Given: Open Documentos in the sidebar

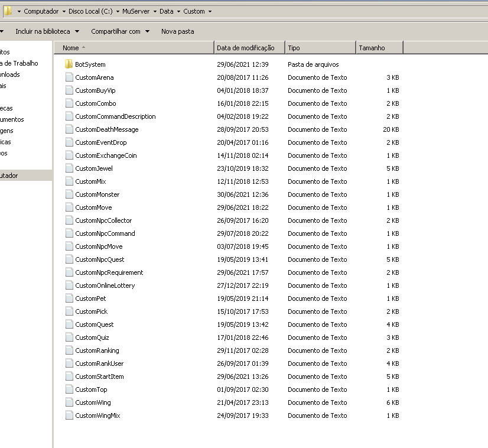Looking at the screenshot, I should click(x=12, y=119).
